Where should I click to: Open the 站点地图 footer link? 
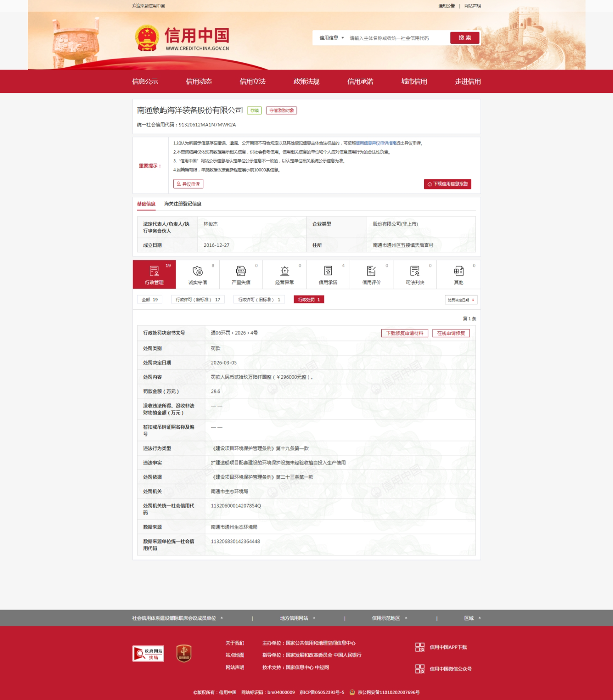(x=235, y=655)
